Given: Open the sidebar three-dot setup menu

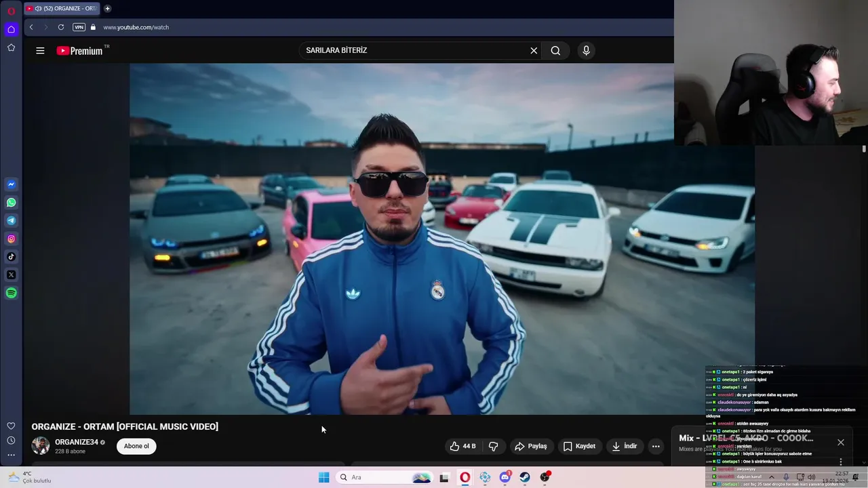Looking at the screenshot, I should coord(11,455).
